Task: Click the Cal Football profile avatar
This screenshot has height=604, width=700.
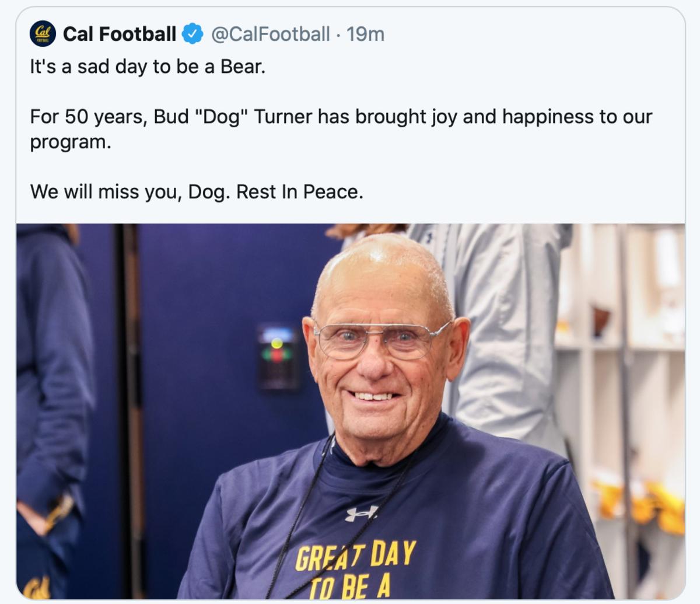Action: pos(42,34)
